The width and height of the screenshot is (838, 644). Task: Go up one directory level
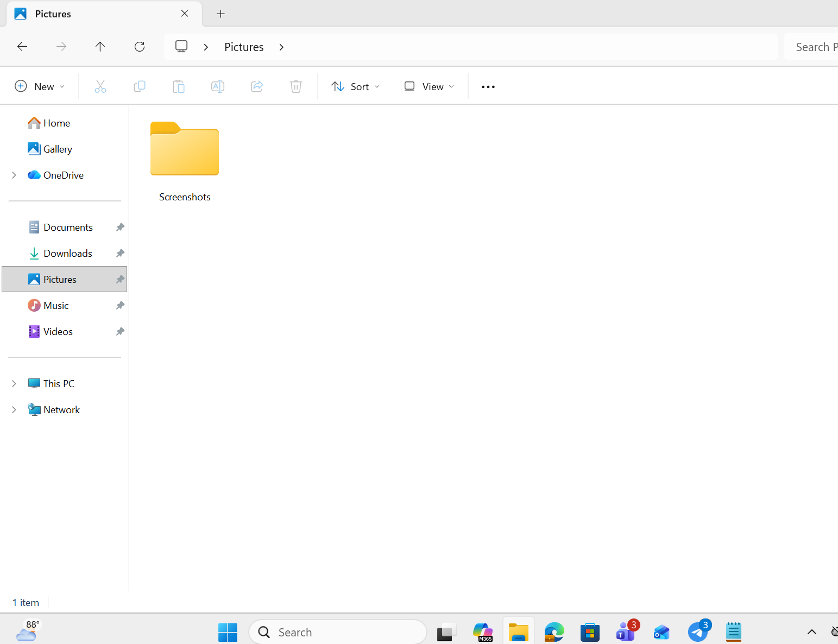(100, 47)
